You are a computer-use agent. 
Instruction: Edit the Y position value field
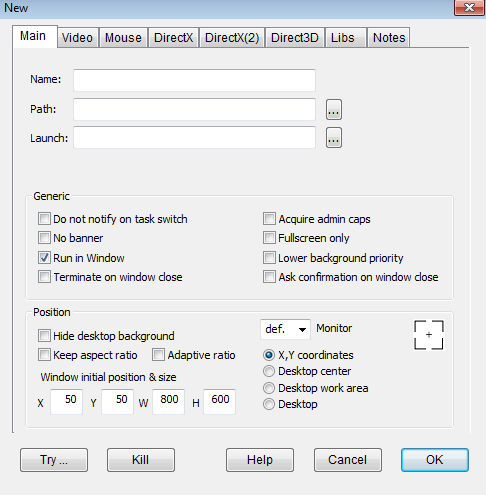(x=117, y=401)
